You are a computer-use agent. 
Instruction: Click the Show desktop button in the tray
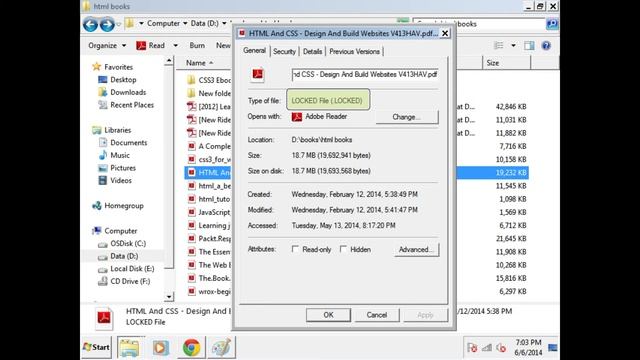553,348
